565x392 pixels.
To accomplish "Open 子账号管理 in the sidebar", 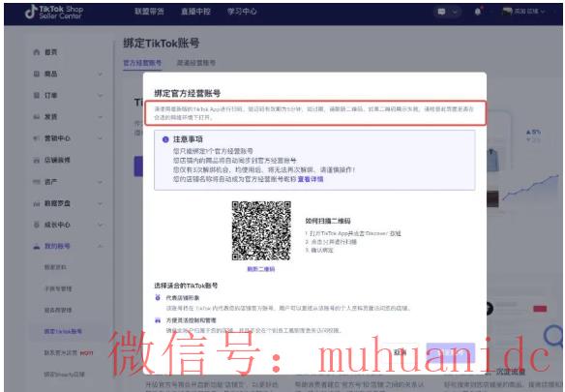I will click(58, 288).
